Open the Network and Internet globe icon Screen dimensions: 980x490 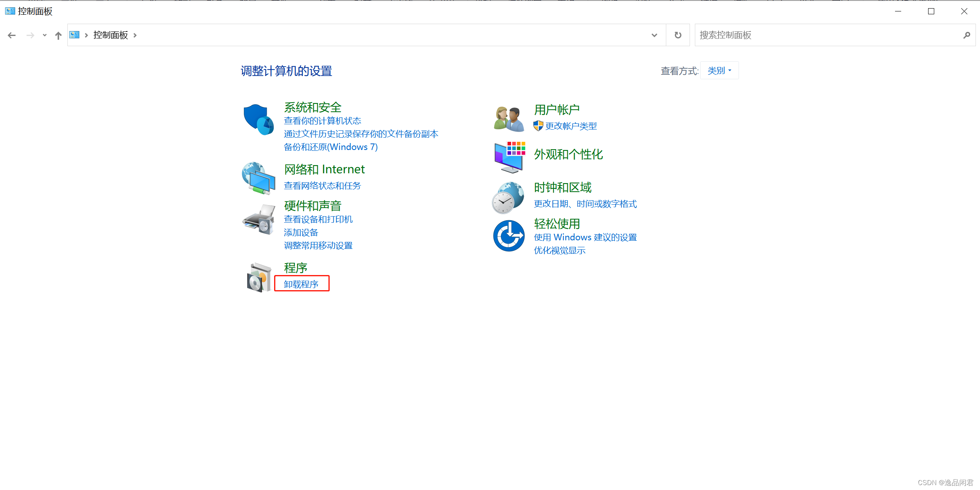point(258,178)
